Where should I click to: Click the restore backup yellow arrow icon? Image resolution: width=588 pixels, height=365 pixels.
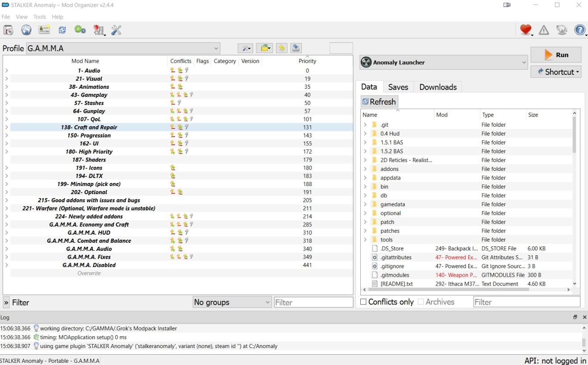point(281,48)
